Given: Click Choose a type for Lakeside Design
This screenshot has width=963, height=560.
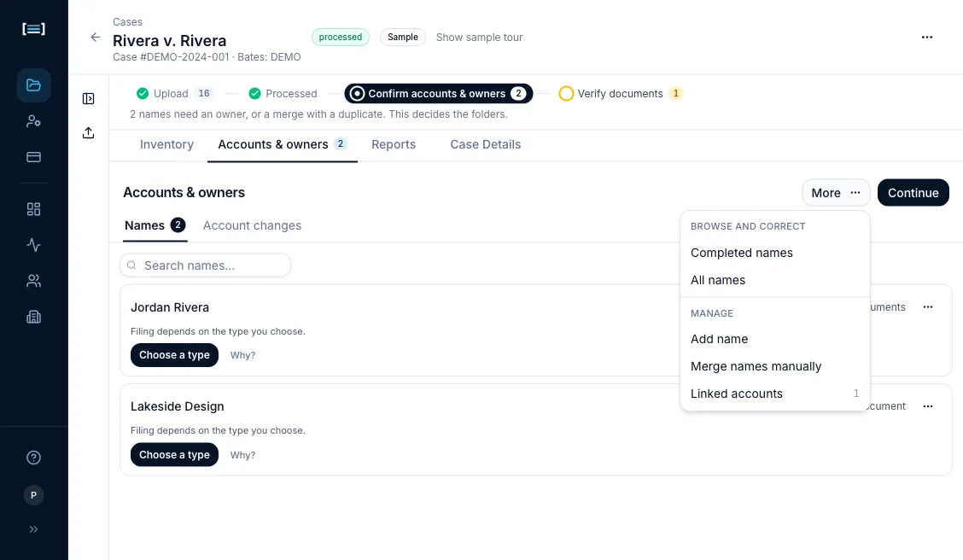Looking at the screenshot, I should pyautogui.click(x=174, y=455).
